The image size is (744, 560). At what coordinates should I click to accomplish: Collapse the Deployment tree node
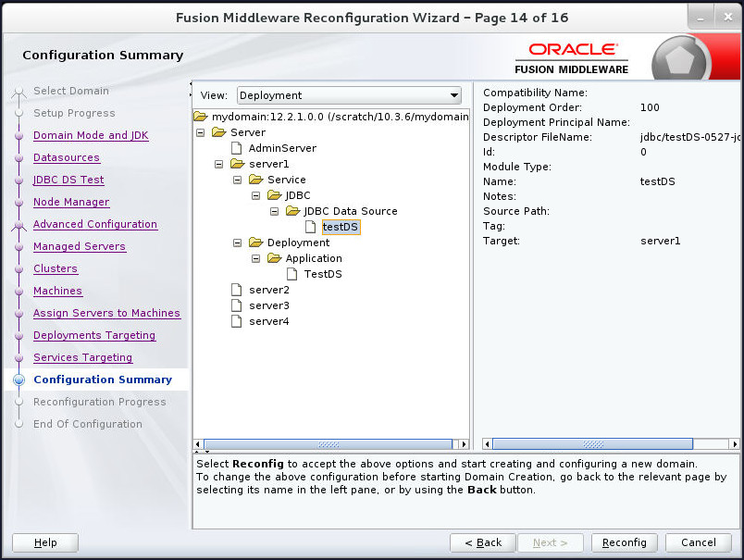click(237, 243)
